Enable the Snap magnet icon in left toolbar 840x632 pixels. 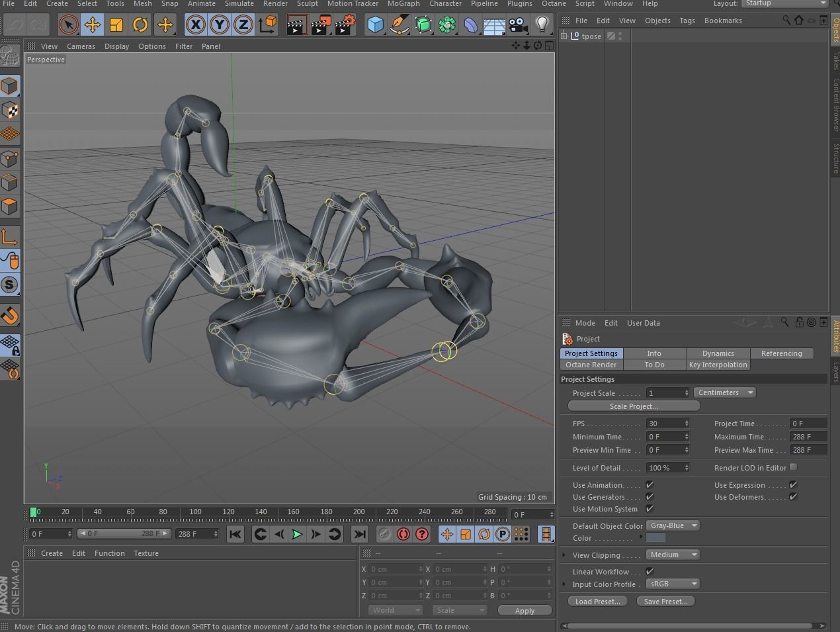tap(10, 316)
